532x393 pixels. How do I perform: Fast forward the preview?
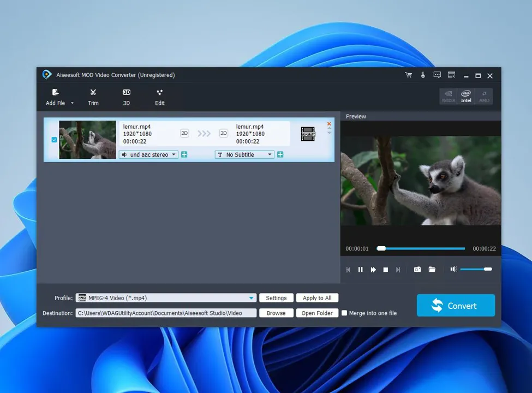[373, 270]
